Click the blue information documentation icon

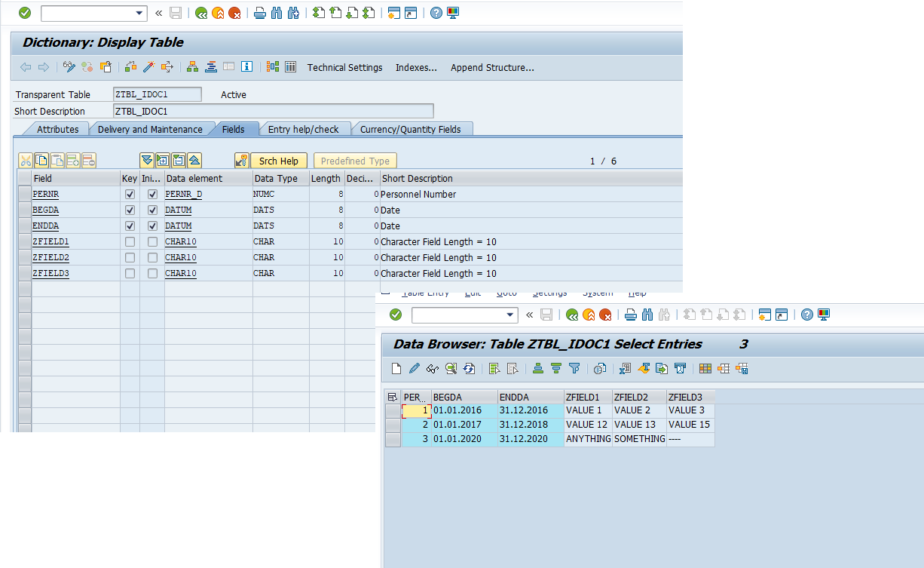pos(246,67)
